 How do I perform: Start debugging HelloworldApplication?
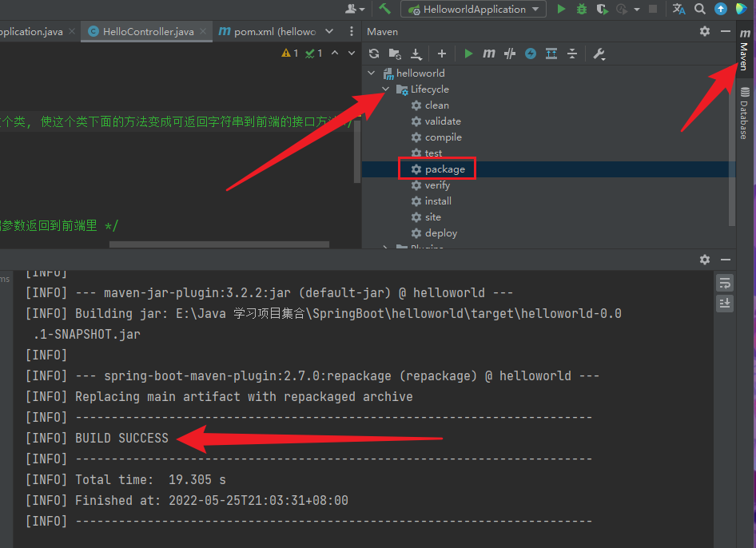[582, 9]
